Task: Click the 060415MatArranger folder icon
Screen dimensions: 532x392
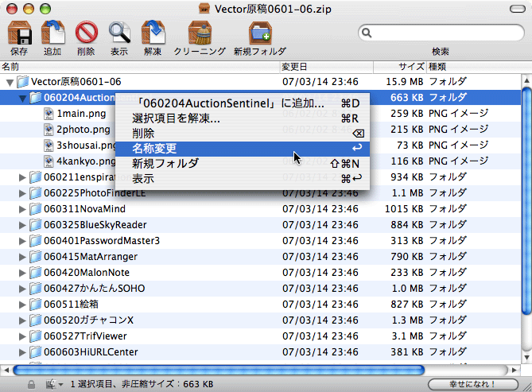Action: point(35,257)
